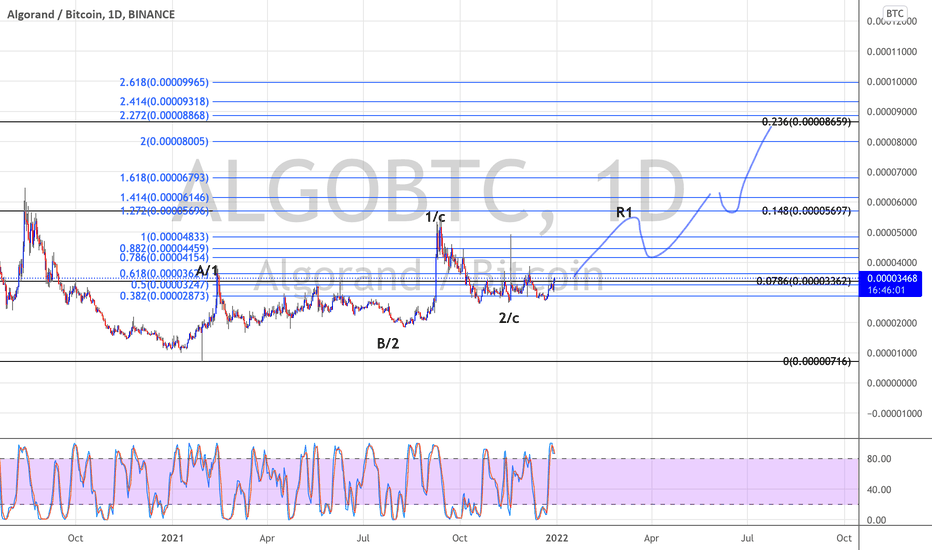Click the current price label 0.00003468
932x550 pixels.
coord(892,278)
